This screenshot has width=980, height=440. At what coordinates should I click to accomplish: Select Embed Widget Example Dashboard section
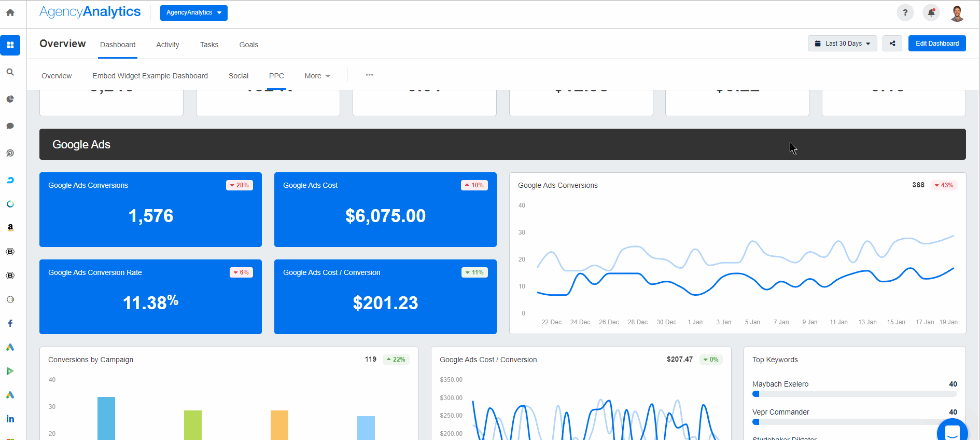point(150,76)
